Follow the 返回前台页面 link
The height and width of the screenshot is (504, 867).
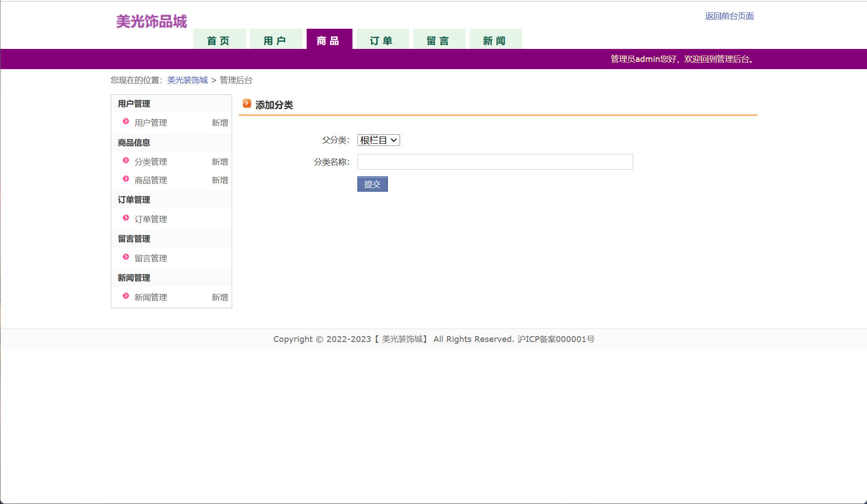(729, 16)
